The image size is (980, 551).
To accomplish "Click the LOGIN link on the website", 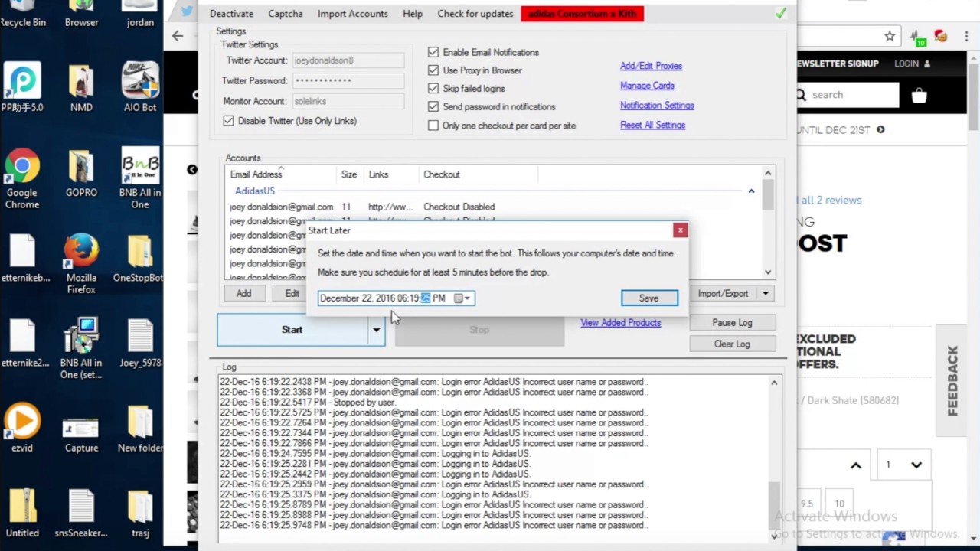I will (913, 64).
